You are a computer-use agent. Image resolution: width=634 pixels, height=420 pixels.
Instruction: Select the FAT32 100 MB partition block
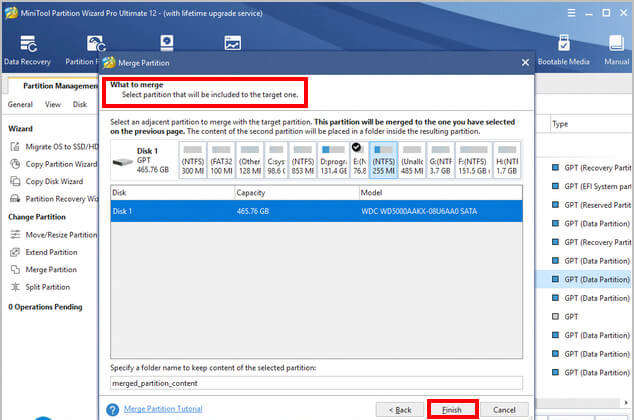[x=221, y=160]
